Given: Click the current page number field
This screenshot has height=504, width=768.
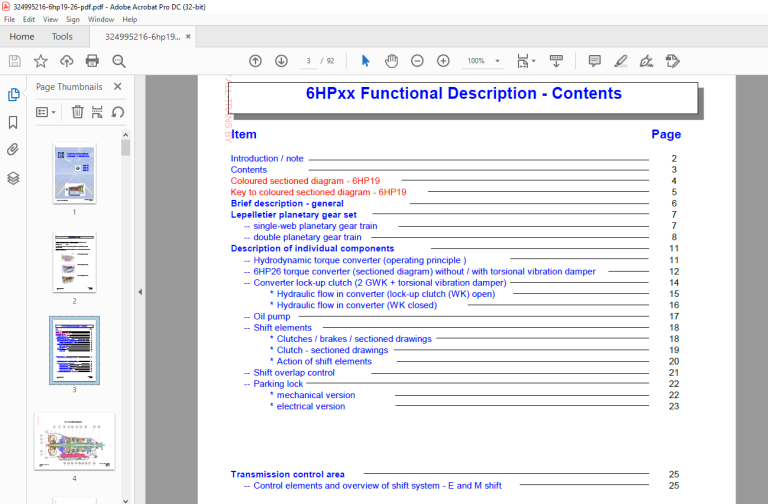Looking at the screenshot, I should pyautogui.click(x=309, y=61).
